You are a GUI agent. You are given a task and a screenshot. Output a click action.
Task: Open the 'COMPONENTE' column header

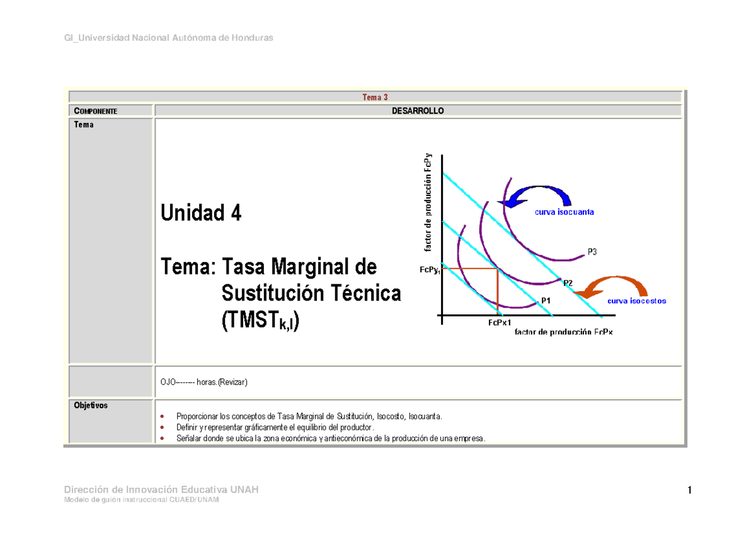96,110
